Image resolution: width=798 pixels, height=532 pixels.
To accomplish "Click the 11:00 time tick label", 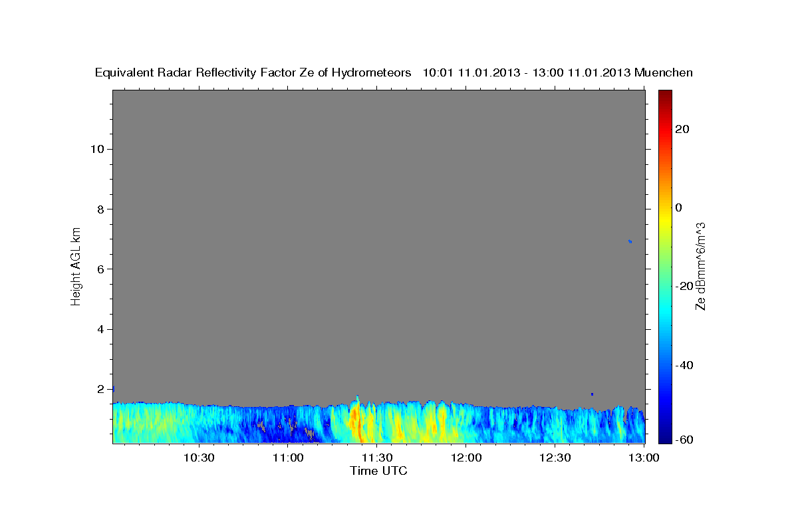I will [x=288, y=458].
